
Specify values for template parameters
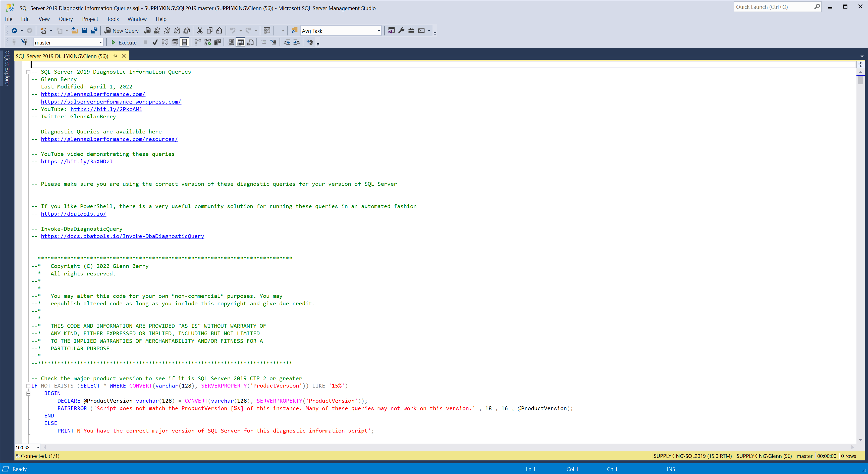pos(310,42)
